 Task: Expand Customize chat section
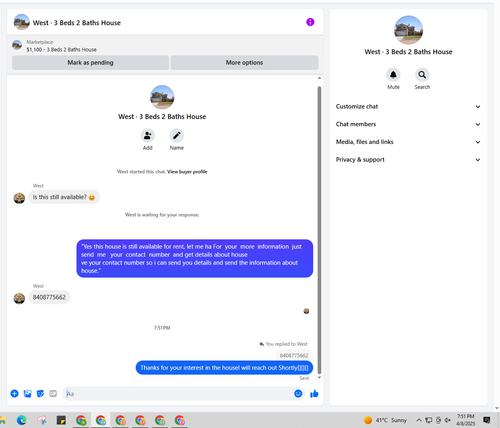point(408,107)
